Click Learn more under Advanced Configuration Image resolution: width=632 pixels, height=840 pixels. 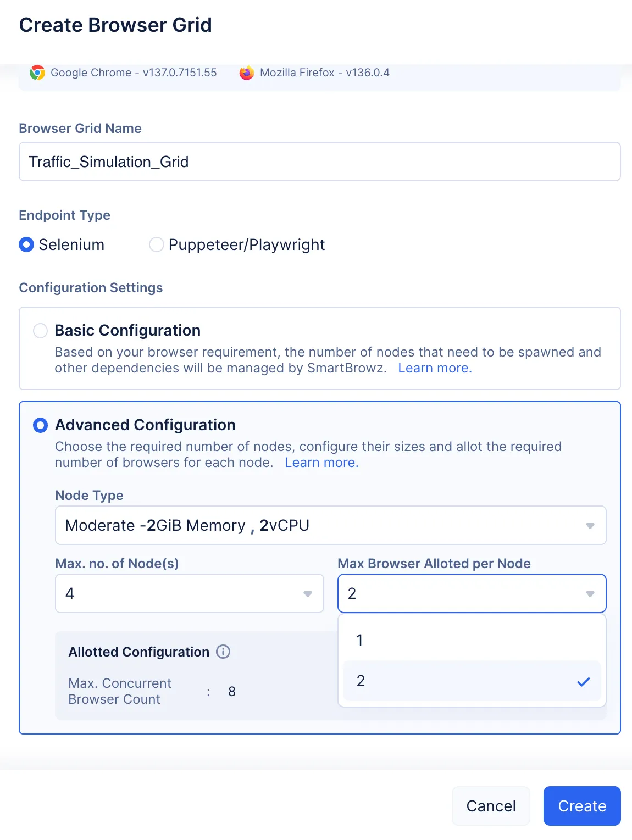[321, 463]
